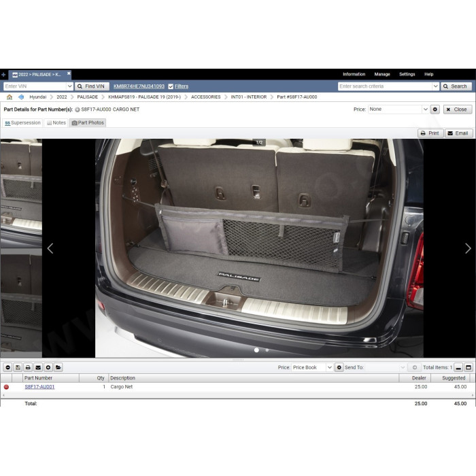Print the parts list with printer icon
This screenshot has height=476, width=476.
pos(28,368)
